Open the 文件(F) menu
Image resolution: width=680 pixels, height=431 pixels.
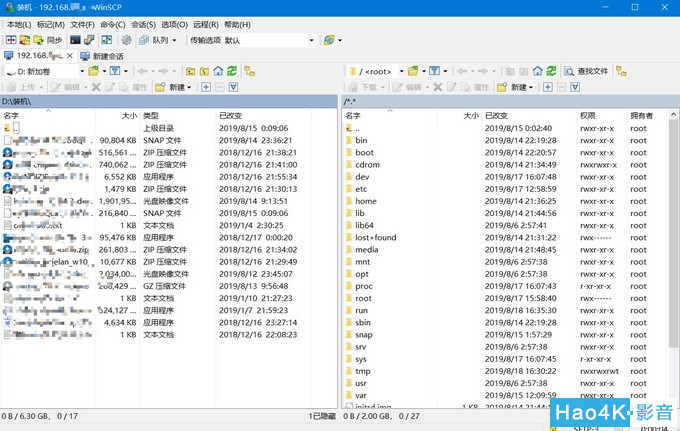[x=82, y=25]
